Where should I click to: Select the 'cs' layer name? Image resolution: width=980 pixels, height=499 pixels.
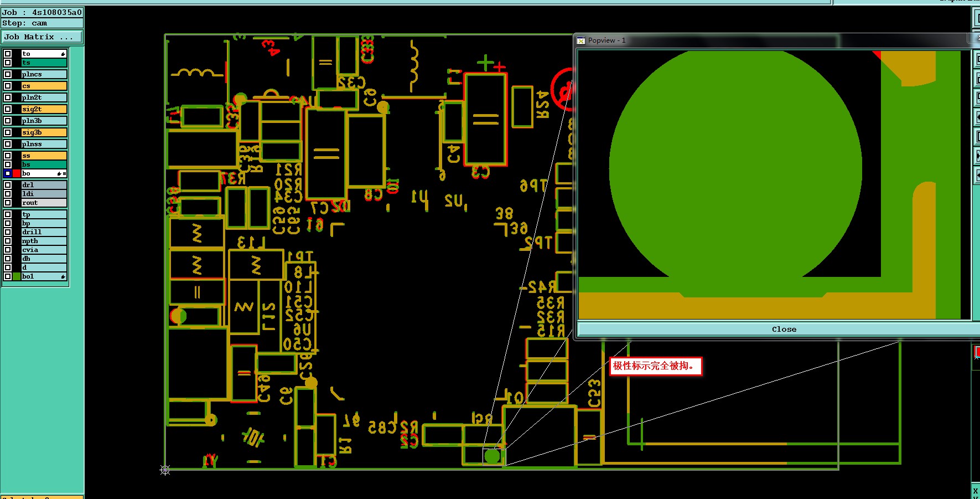tap(44, 86)
